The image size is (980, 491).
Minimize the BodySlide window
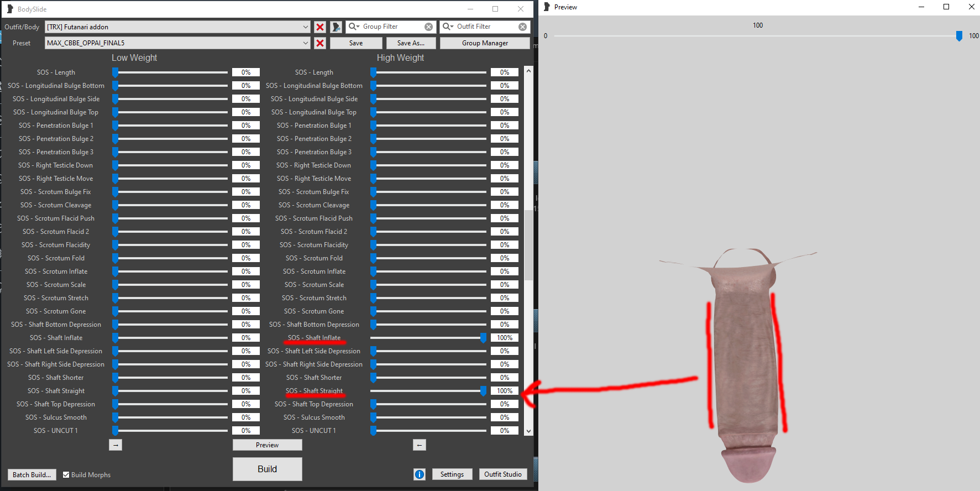[x=470, y=9]
